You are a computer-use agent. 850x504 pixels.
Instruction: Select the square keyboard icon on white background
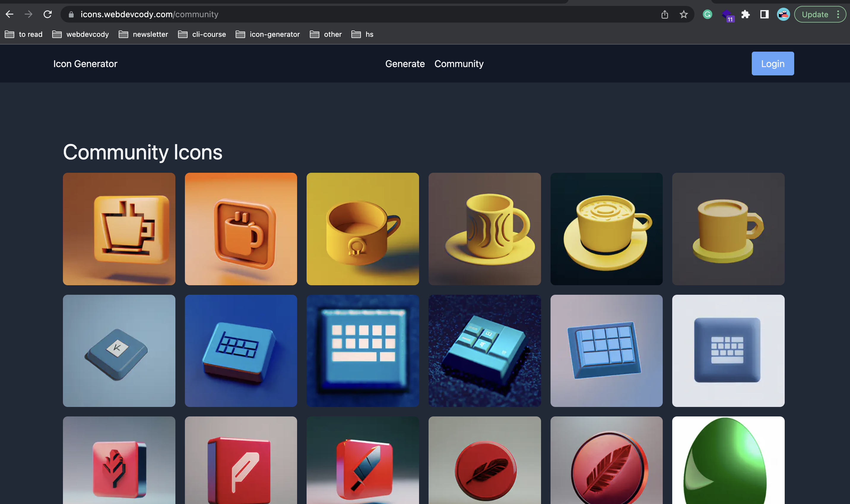(x=728, y=351)
